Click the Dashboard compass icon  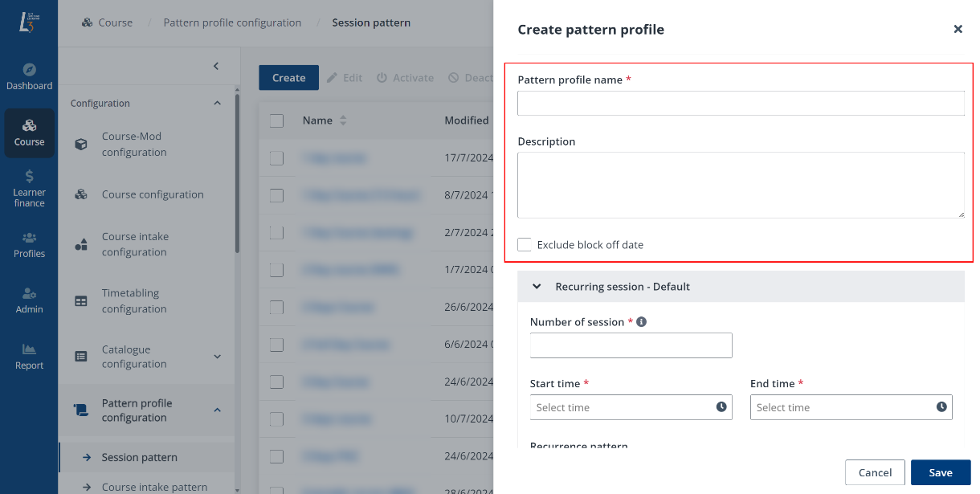point(29,69)
